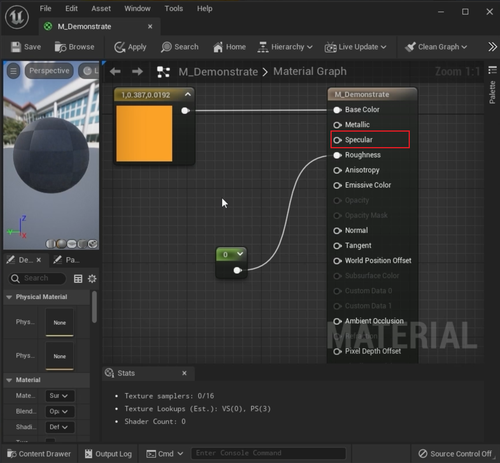Click the constant 0 node output pin
500x463 pixels.
click(x=237, y=270)
